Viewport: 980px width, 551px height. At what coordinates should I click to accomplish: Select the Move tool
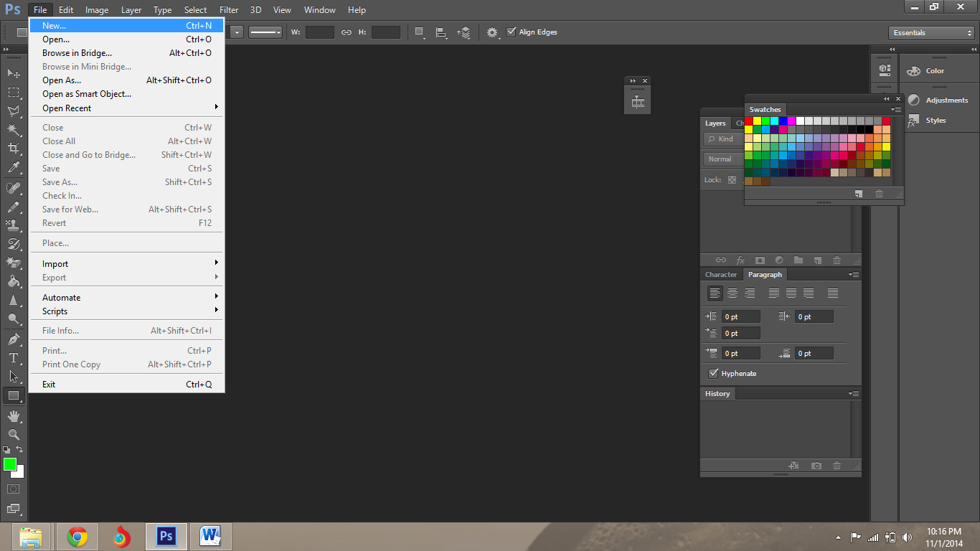pos(14,73)
